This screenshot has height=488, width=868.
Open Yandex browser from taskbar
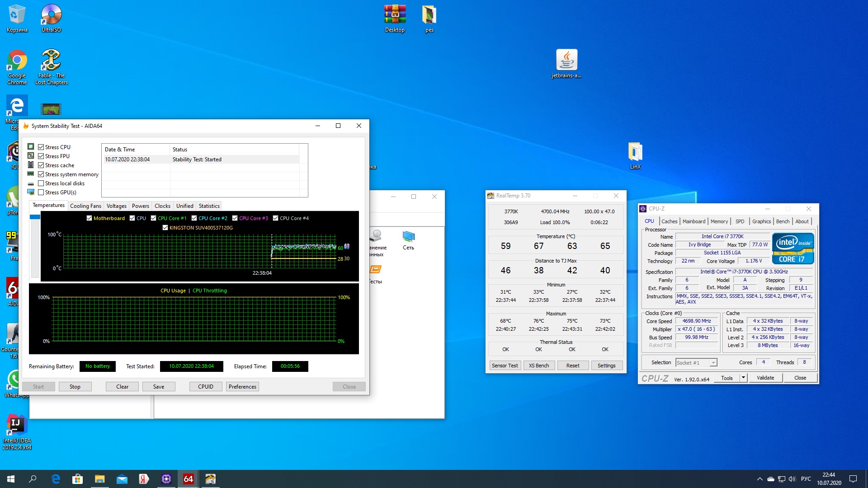coord(144,479)
